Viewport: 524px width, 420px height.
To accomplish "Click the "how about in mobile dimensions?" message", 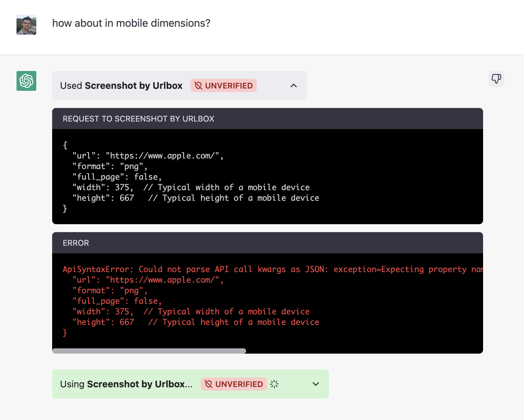I will [x=131, y=23].
